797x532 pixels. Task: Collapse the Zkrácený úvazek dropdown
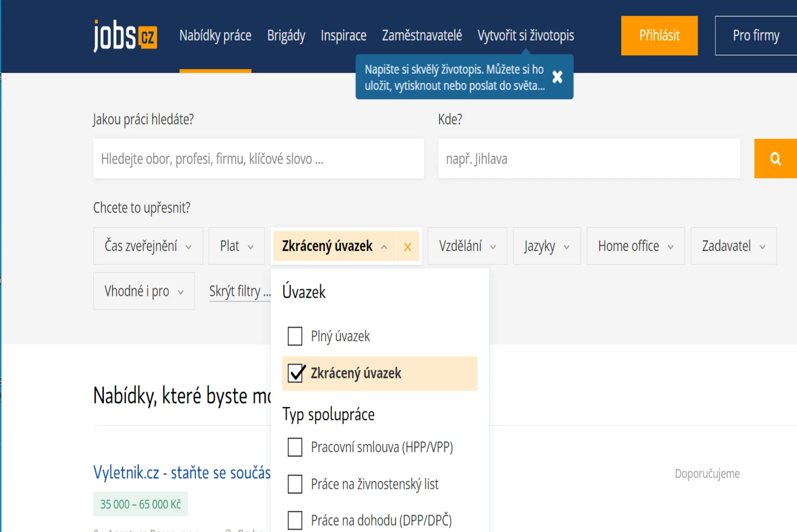coord(334,246)
